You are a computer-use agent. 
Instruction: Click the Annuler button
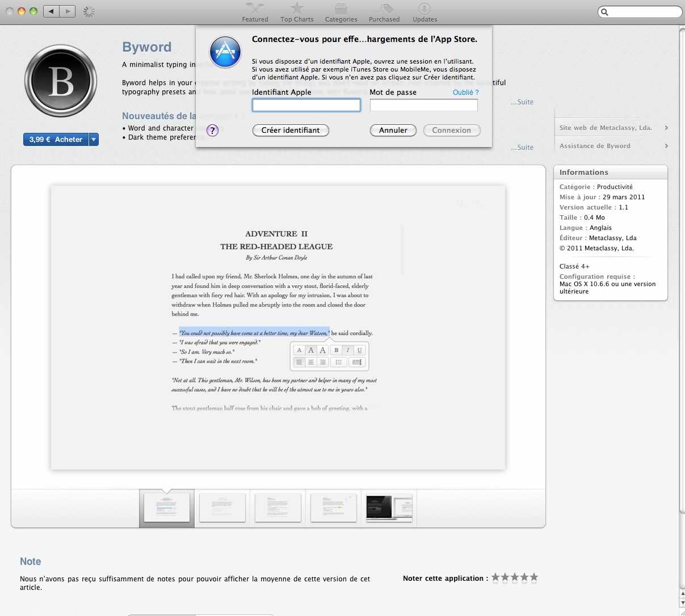393,130
